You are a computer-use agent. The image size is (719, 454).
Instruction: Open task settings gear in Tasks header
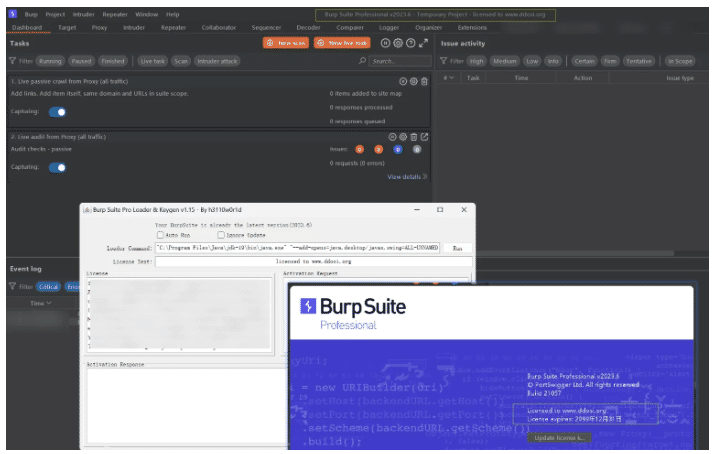[398, 43]
